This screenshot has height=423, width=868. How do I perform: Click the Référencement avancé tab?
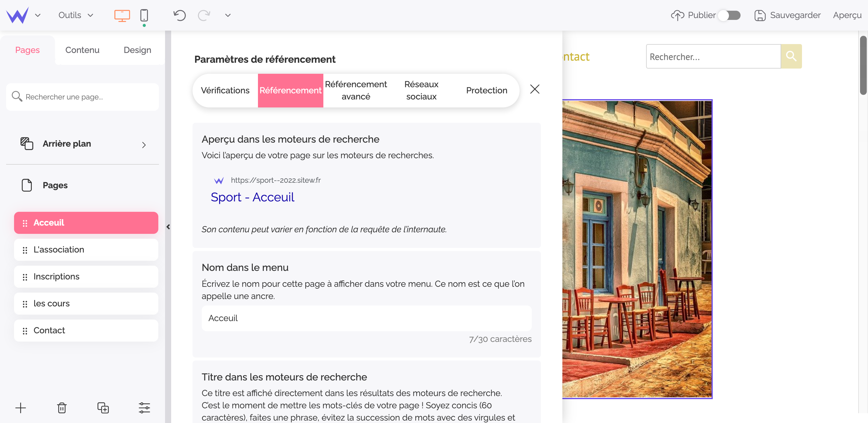click(355, 90)
